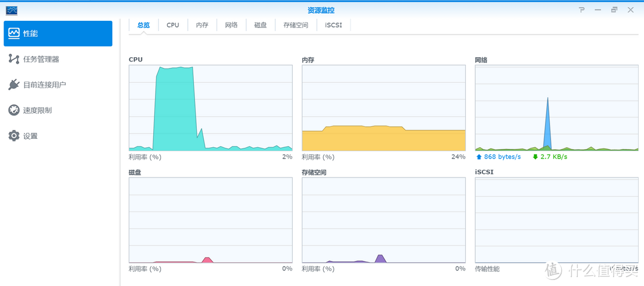
Task: Click the 存储空间 volume utilization chart
Action: [x=383, y=220]
